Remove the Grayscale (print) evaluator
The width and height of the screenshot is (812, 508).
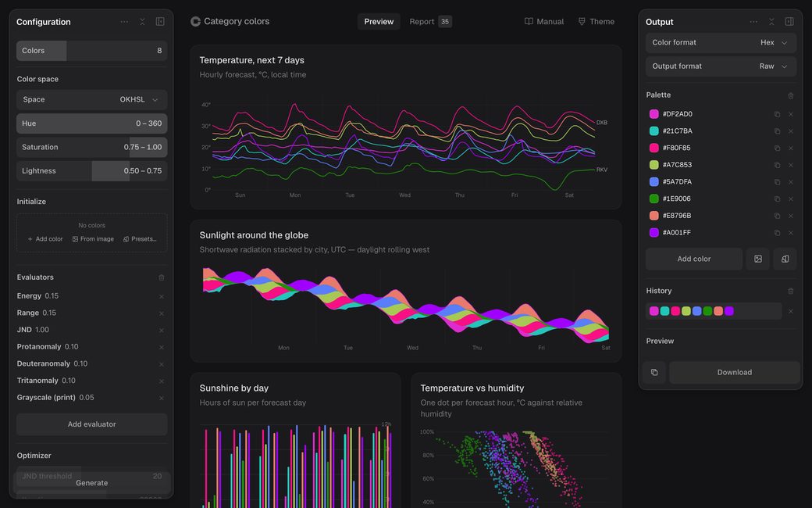(x=162, y=398)
